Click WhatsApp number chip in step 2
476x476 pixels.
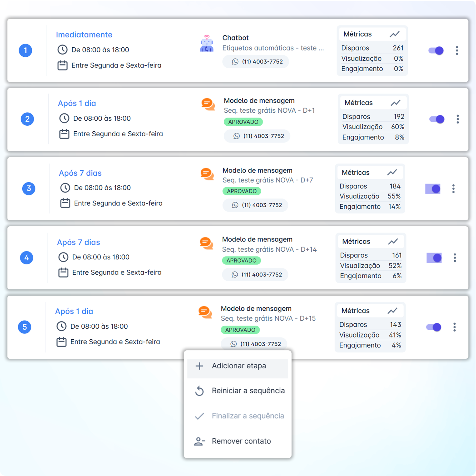(x=257, y=136)
